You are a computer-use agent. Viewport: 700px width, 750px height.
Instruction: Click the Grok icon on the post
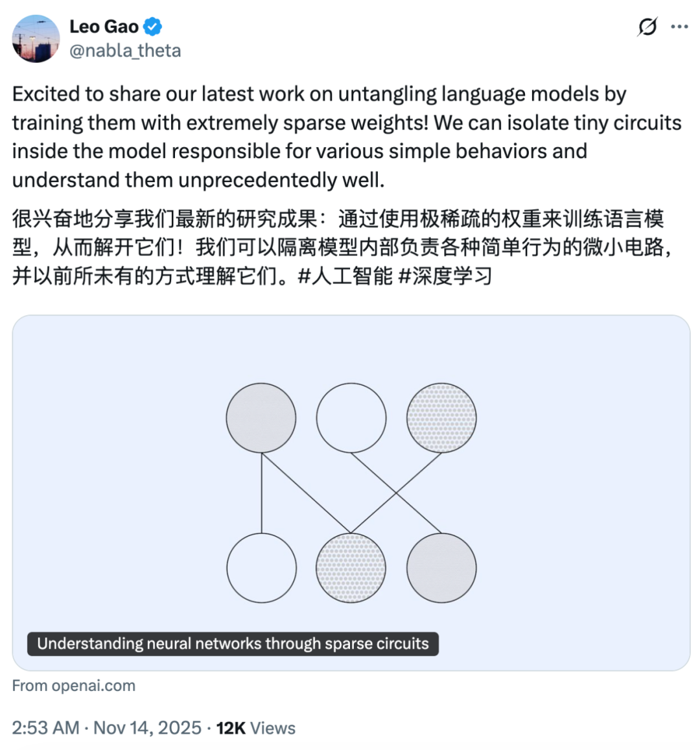(x=646, y=27)
